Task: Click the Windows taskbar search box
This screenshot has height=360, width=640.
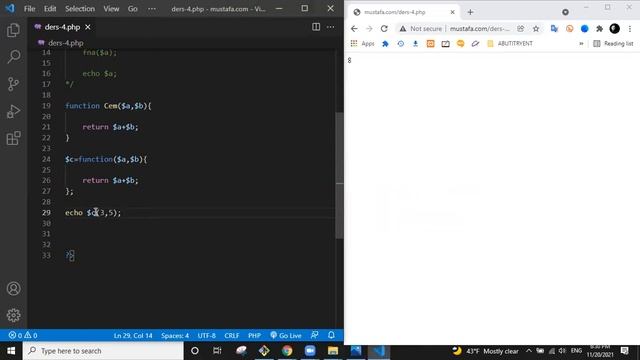Action: click(x=103, y=351)
